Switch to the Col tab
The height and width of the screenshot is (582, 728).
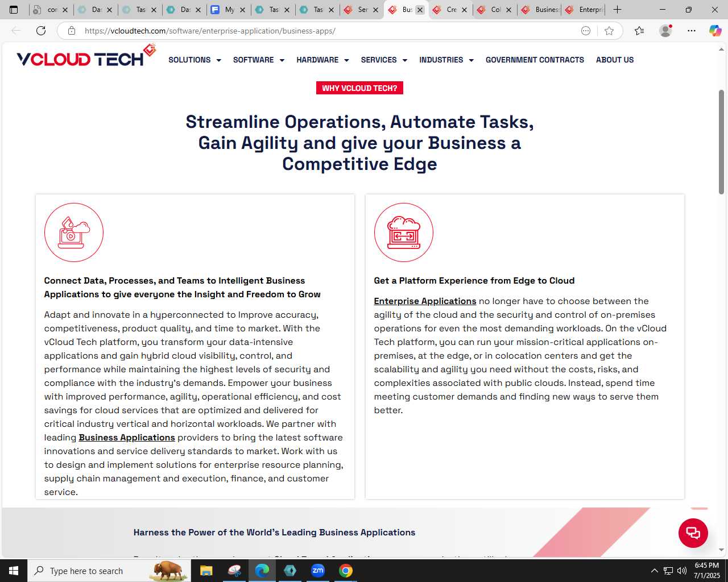click(x=495, y=10)
